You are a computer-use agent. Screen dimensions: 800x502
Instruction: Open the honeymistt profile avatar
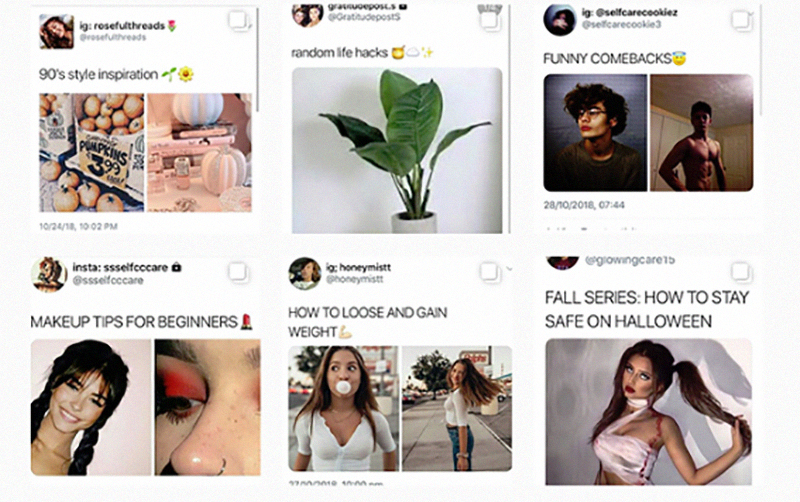point(305,273)
